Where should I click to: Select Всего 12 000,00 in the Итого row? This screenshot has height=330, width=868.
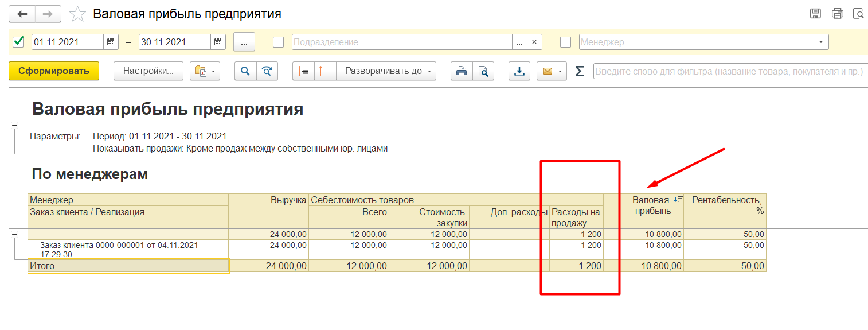pyautogui.click(x=349, y=266)
